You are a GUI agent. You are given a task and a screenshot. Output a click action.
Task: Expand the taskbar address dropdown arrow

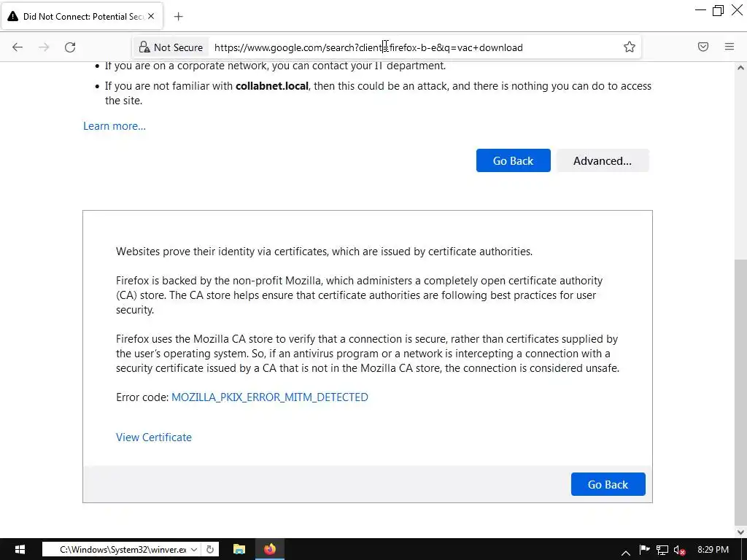[194, 550]
